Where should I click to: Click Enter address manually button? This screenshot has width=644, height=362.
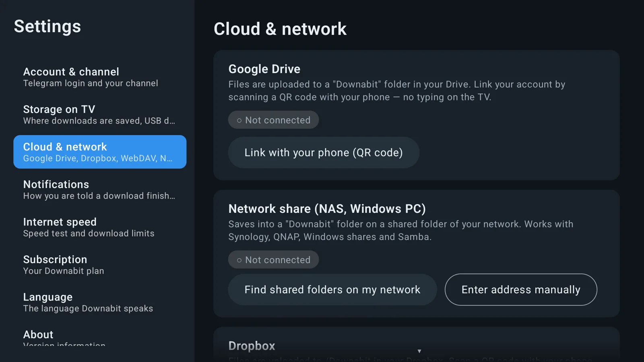coord(521,290)
